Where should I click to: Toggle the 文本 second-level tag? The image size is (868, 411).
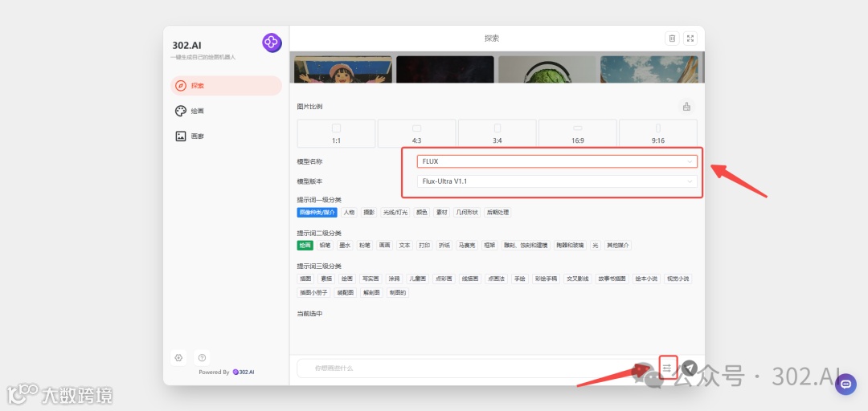tap(404, 245)
